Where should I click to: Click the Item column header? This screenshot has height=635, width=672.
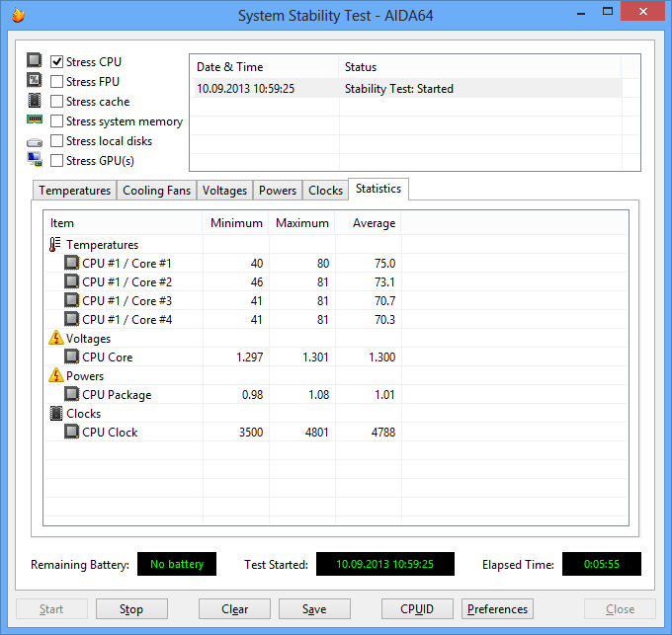123,223
